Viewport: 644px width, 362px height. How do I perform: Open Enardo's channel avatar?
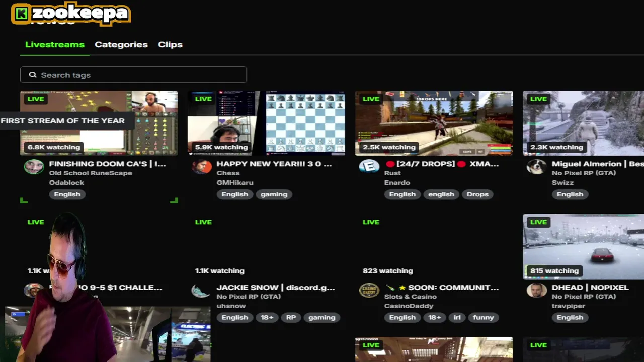tap(369, 166)
